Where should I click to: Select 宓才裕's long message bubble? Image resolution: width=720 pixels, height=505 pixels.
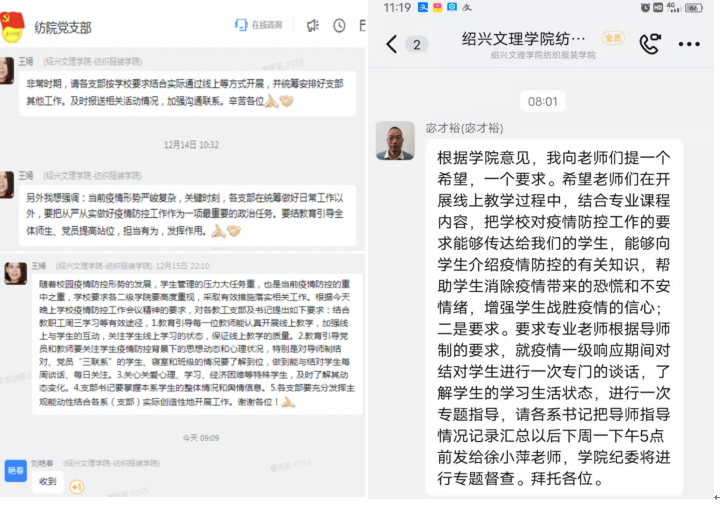point(554,318)
